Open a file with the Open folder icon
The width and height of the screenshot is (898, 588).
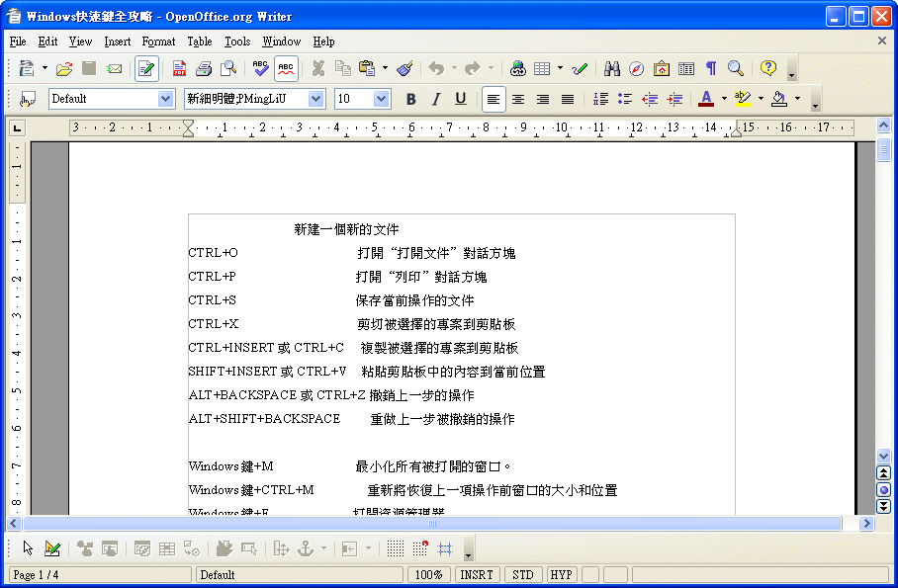64,69
